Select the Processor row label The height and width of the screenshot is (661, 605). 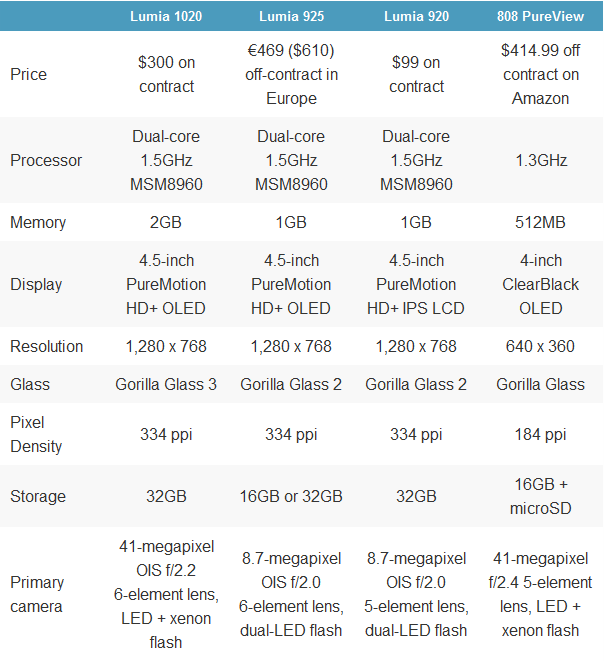tap(46, 161)
